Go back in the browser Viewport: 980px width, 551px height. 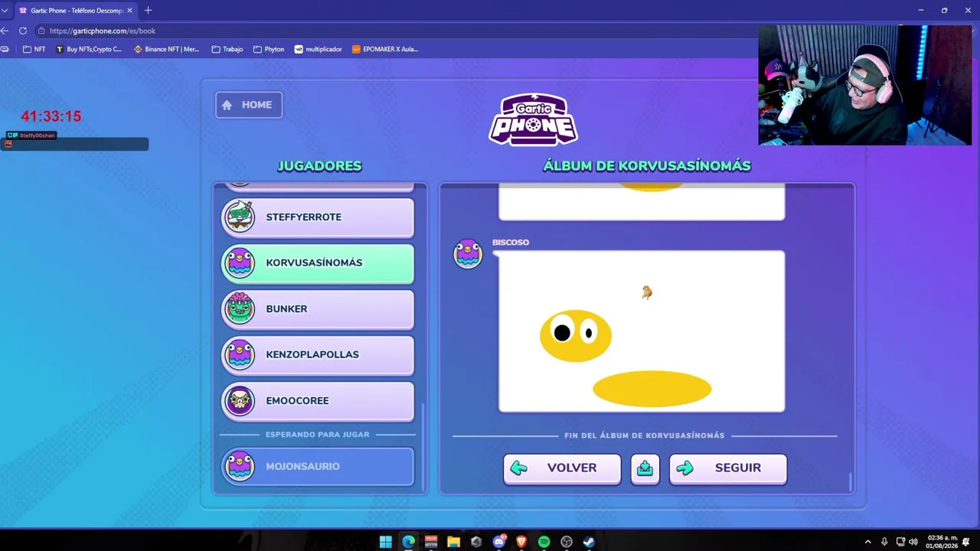coord(5,31)
